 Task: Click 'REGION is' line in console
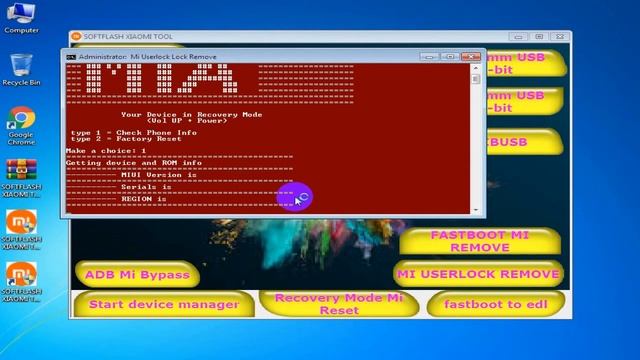(x=144, y=199)
